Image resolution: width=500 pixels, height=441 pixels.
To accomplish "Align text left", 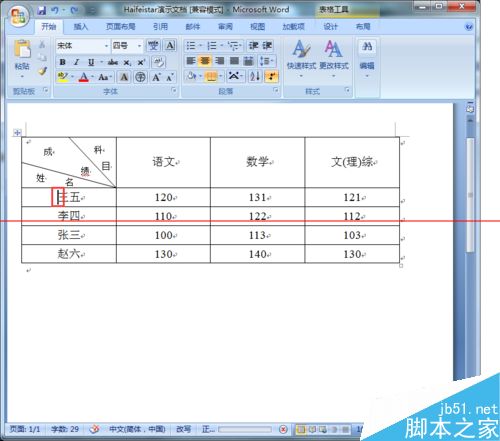I will 190,61.
